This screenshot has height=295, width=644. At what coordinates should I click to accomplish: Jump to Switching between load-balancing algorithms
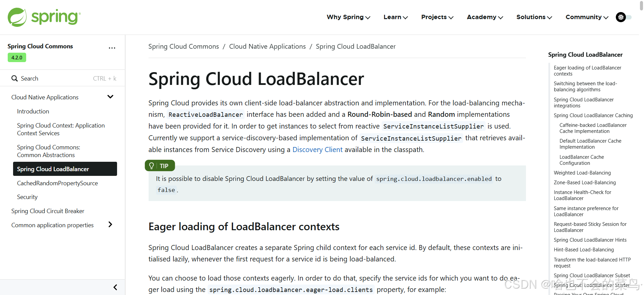click(585, 87)
